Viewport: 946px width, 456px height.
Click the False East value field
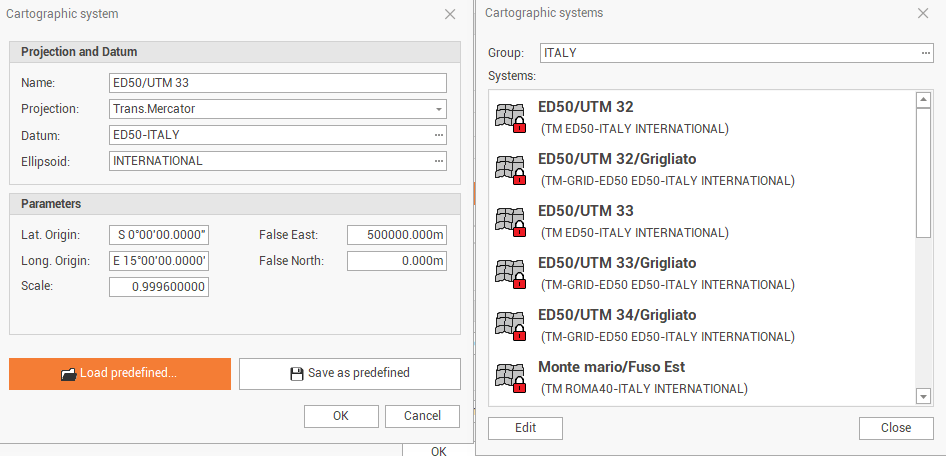pos(396,235)
